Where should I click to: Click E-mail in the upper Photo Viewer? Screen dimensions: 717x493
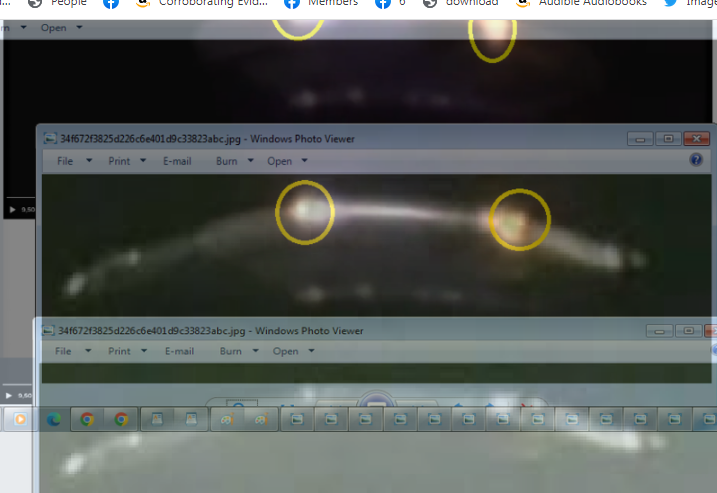coord(177,161)
